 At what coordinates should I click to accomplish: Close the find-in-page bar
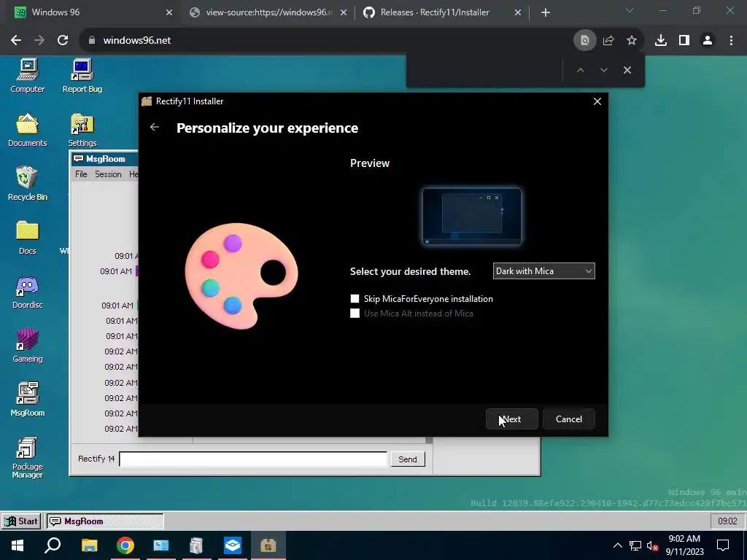(627, 70)
